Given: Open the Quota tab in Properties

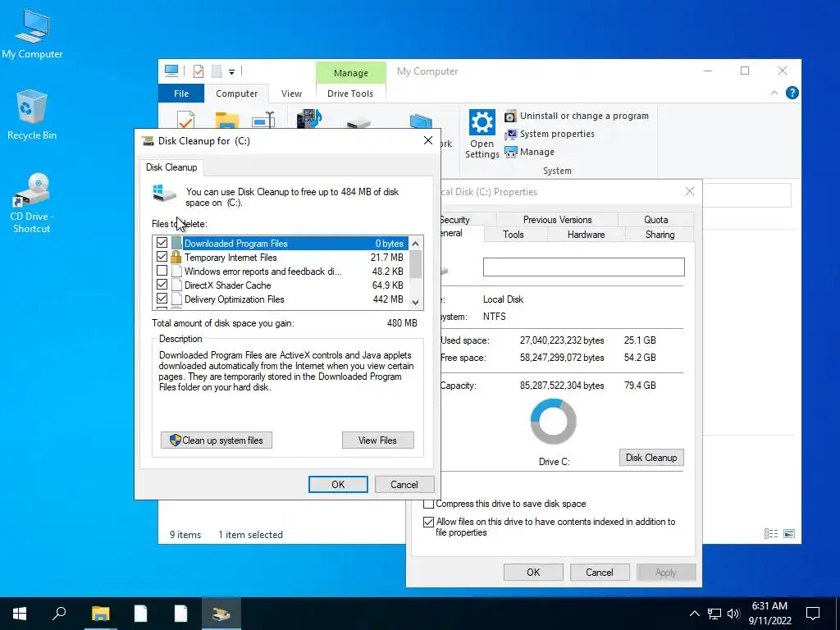Looking at the screenshot, I should pos(655,220).
